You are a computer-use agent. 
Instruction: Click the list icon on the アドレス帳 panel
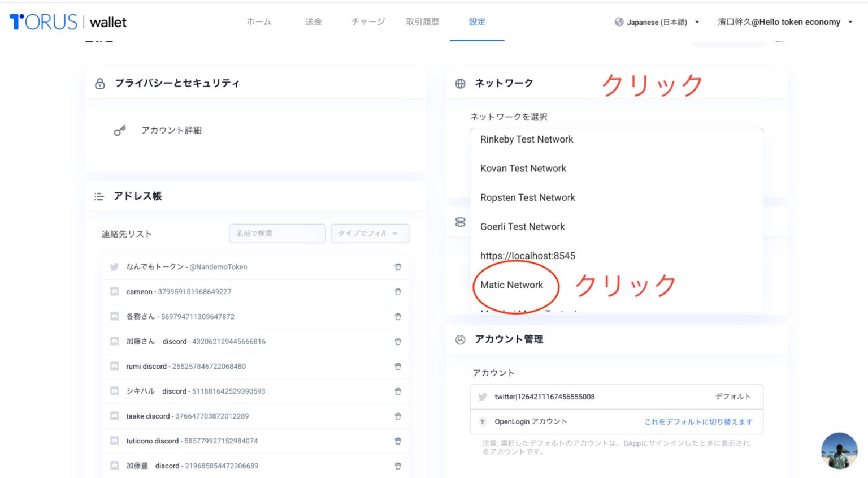(x=99, y=196)
